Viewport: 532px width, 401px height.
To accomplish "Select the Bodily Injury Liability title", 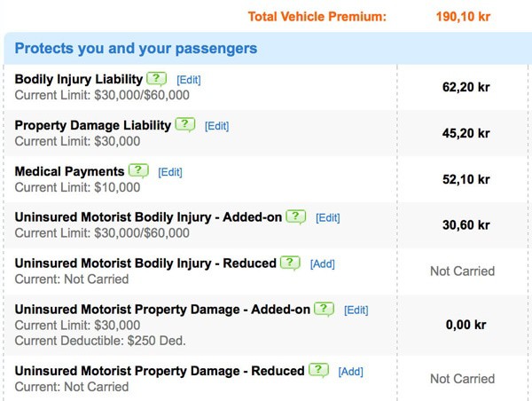I will [x=79, y=79].
